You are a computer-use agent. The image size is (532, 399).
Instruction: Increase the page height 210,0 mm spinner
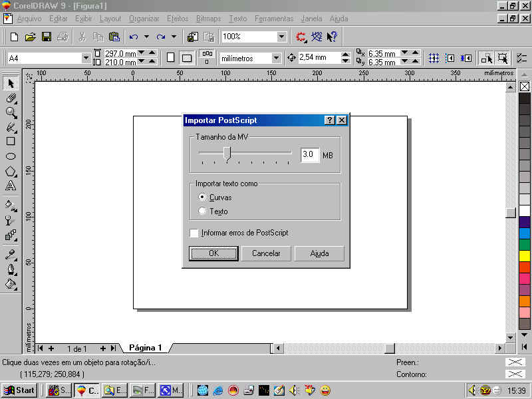pos(152,61)
